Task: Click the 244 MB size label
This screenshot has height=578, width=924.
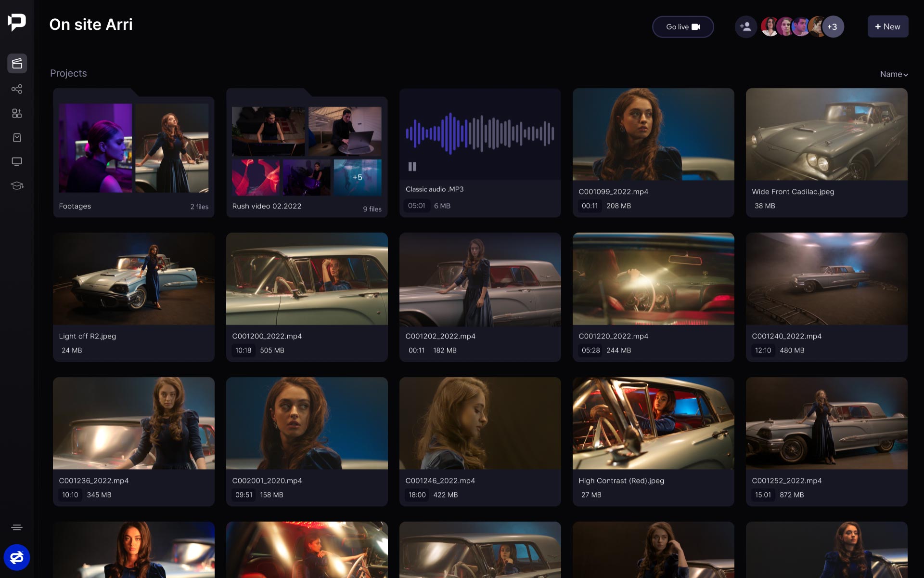Action: pyautogui.click(x=619, y=350)
